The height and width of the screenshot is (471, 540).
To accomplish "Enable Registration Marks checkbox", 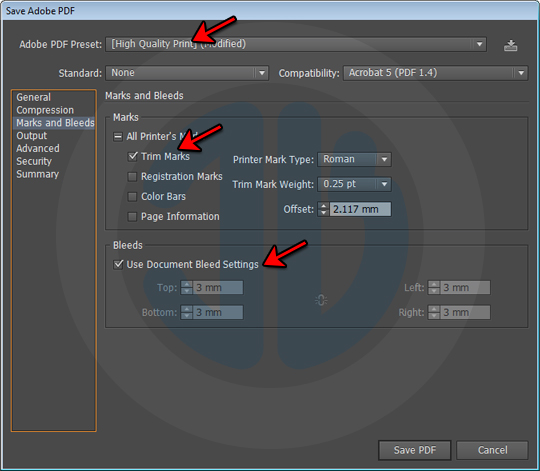I will point(132,177).
